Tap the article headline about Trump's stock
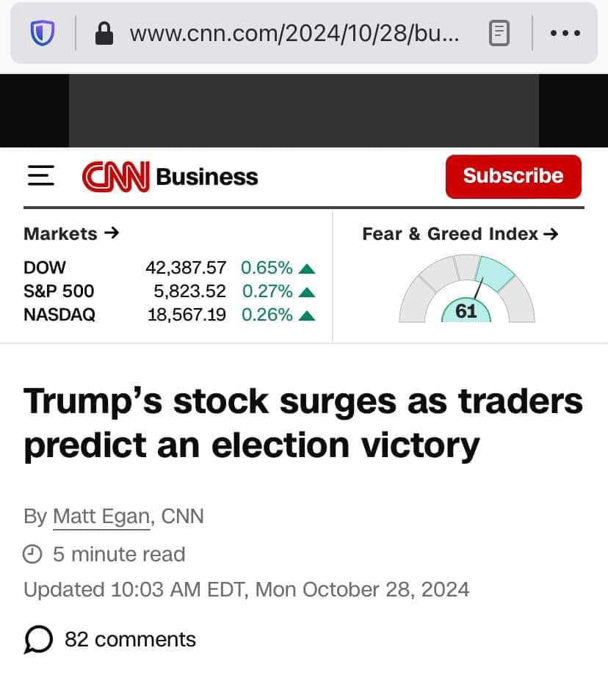The height and width of the screenshot is (700, 608). (303, 423)
